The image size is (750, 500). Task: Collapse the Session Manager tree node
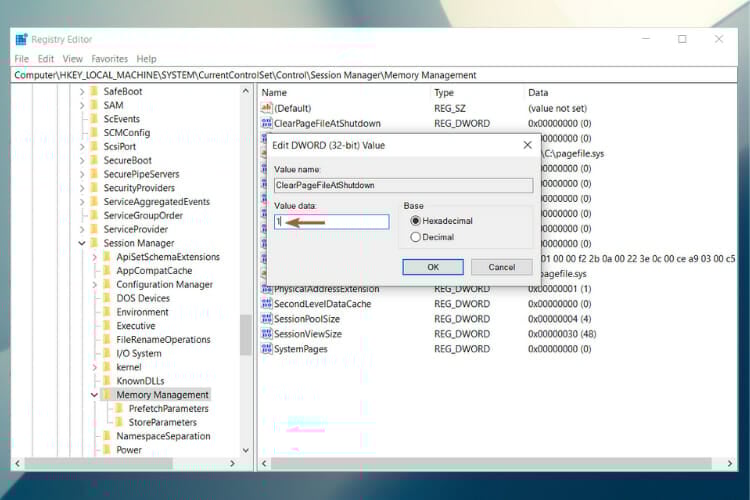[x=82, y=243]
